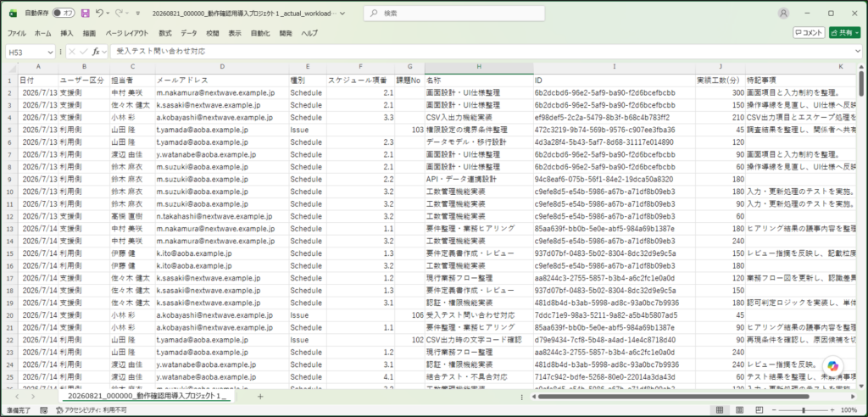Click the CSV入出力機能実装 cell
This screenshot has height=417, width=868.
[480, 118]
